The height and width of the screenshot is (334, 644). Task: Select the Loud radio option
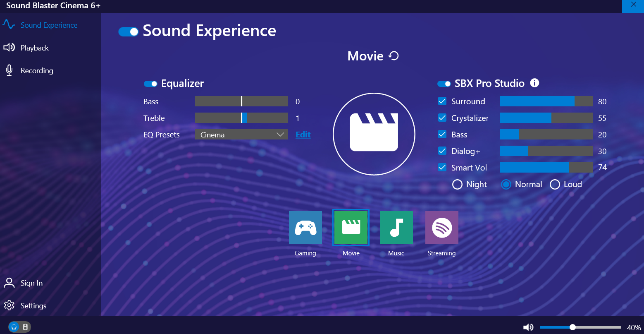pyautogui.click(x=555, y=184)
